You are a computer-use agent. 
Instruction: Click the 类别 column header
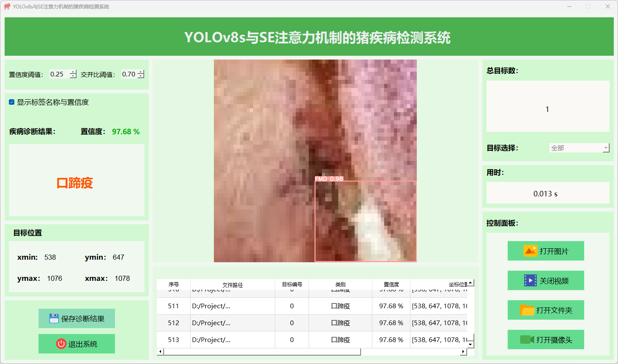coord(341,285)
